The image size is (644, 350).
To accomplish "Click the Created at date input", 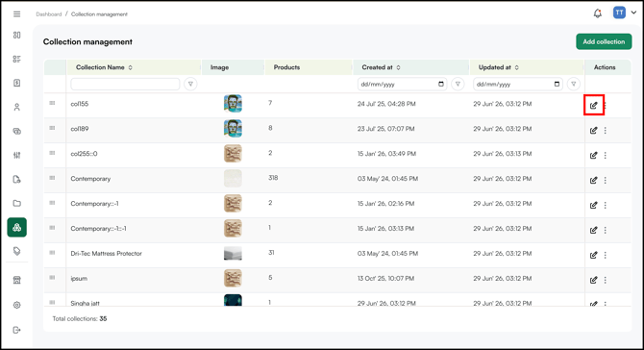I will coord(402,84).
